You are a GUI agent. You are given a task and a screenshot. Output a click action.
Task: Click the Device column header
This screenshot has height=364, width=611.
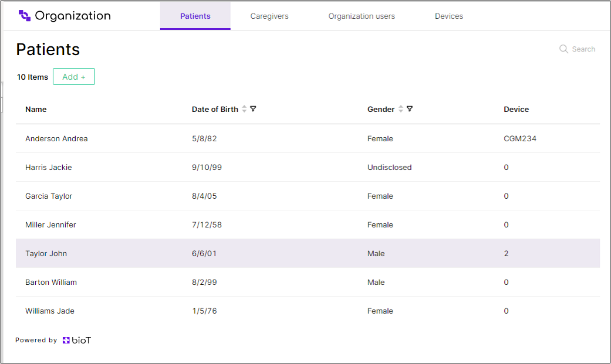coord(516,110)
